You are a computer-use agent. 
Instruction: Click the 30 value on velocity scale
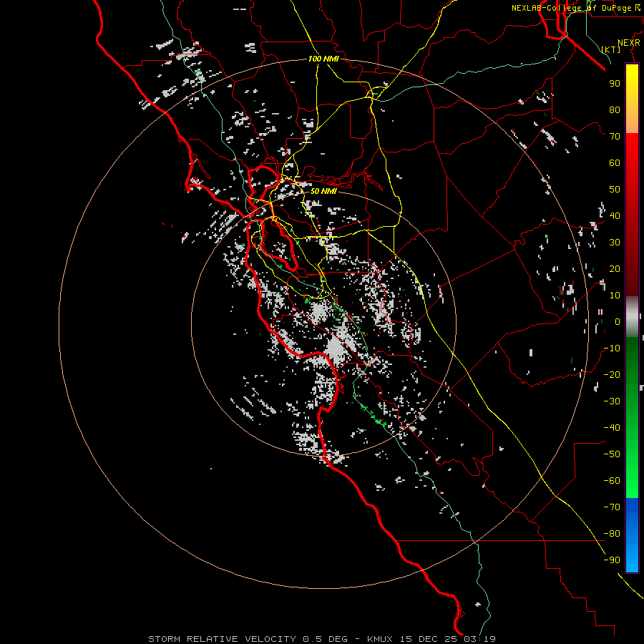[615, 243]
